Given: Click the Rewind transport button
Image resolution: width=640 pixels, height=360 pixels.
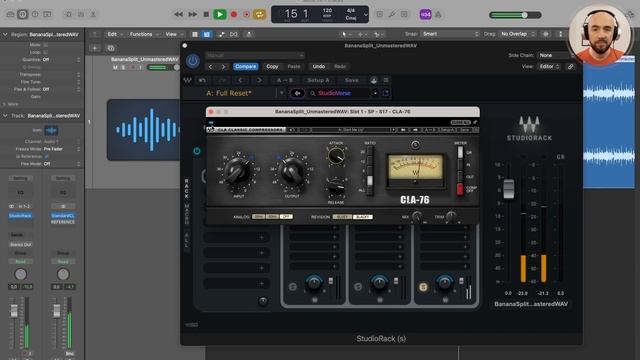Looking at the screenshot, I should point(178,14).
